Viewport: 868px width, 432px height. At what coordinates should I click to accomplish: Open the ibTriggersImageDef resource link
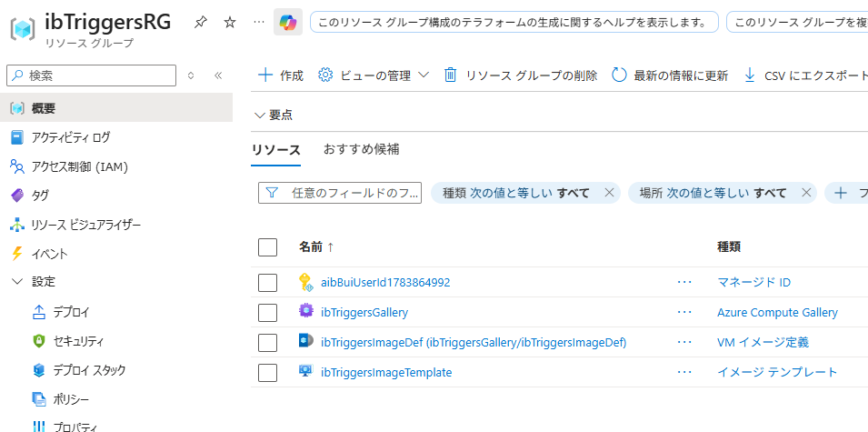pyautogui.click(x=474, y=342)
